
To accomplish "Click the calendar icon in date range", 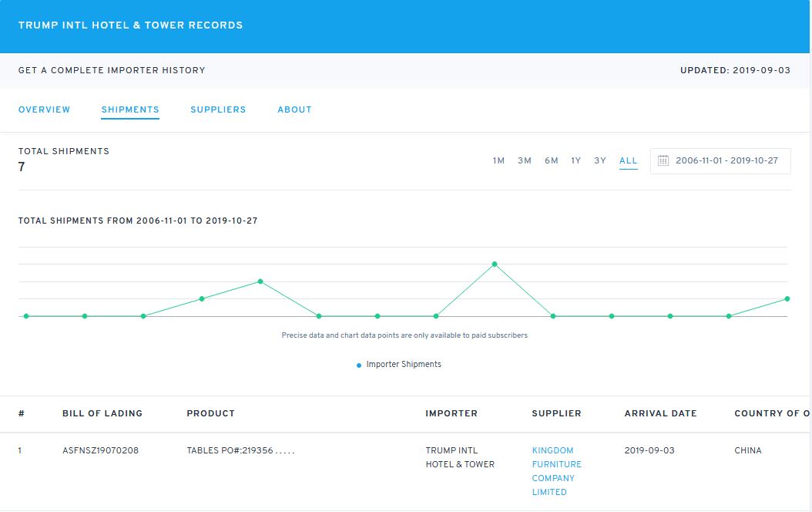I will click(663, 160).
